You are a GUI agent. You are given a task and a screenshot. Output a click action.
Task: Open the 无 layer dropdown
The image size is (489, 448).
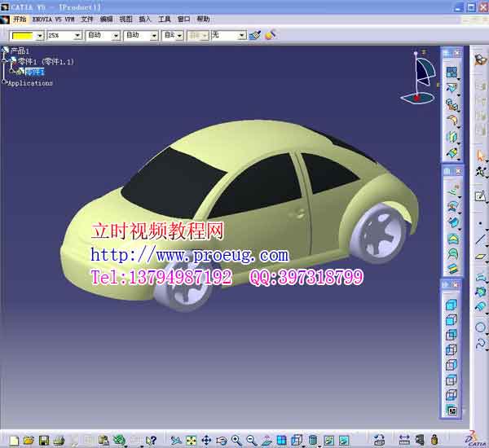tap(242, 36)
